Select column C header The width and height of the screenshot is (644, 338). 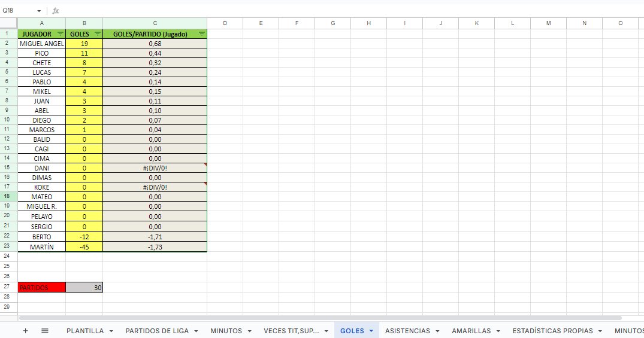[155, 23]
